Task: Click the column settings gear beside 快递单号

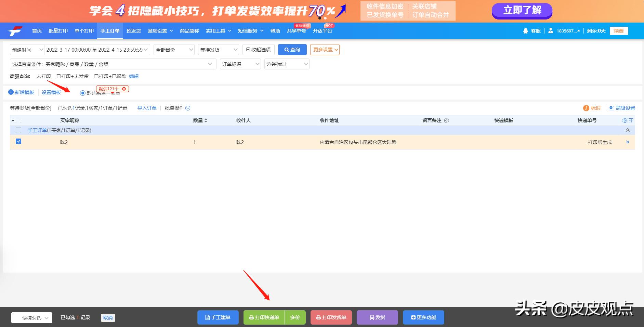Action: (x=626, y=120)
